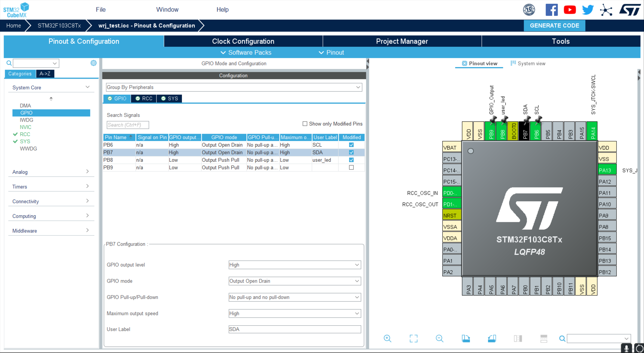Zoom out of the chip pinout
The height and width of the screenshot is (353, 644).
tap(439, 338)
